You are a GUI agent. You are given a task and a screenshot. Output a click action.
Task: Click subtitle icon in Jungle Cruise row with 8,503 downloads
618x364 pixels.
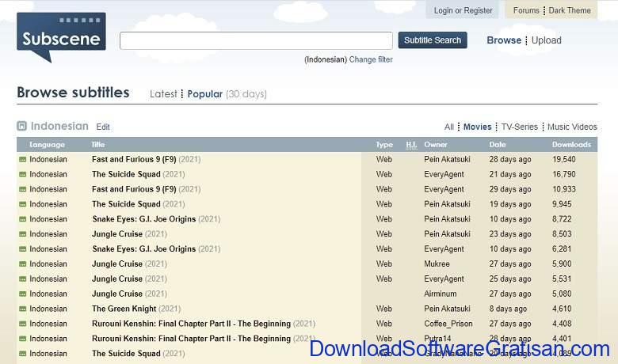coord(22,234)
